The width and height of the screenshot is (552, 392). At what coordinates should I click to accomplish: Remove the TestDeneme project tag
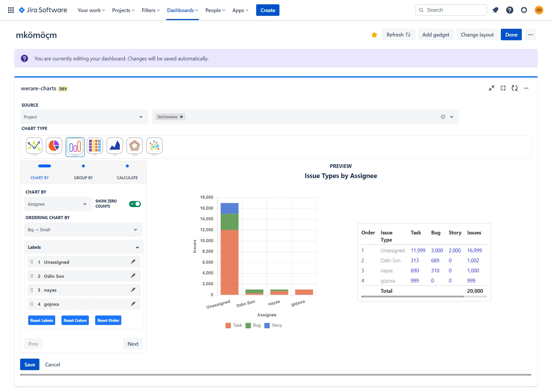tap(181, 117)
